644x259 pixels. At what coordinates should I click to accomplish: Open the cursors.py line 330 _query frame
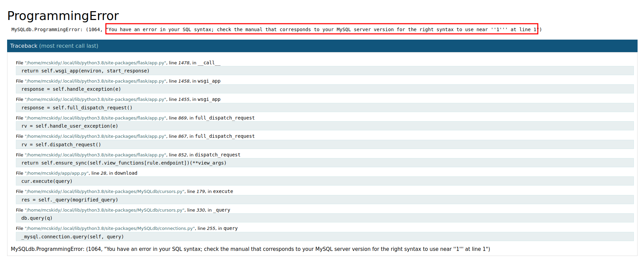[123, 210]
